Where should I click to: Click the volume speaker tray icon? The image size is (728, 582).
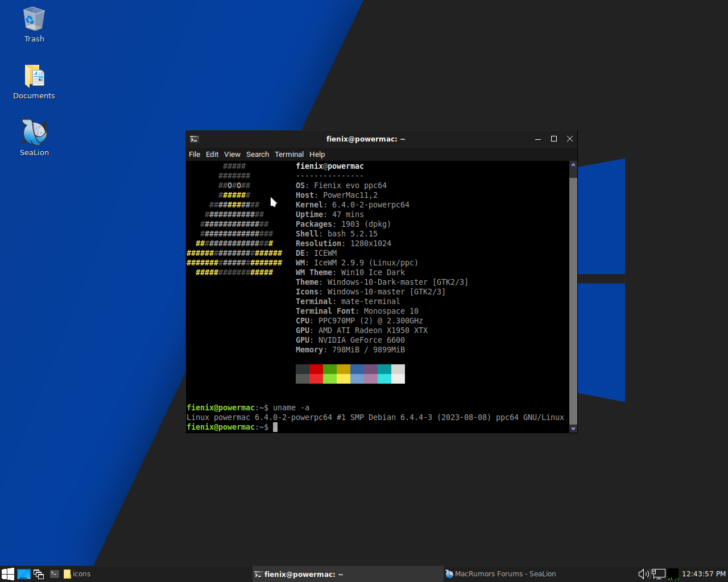[x=643, y=574]
